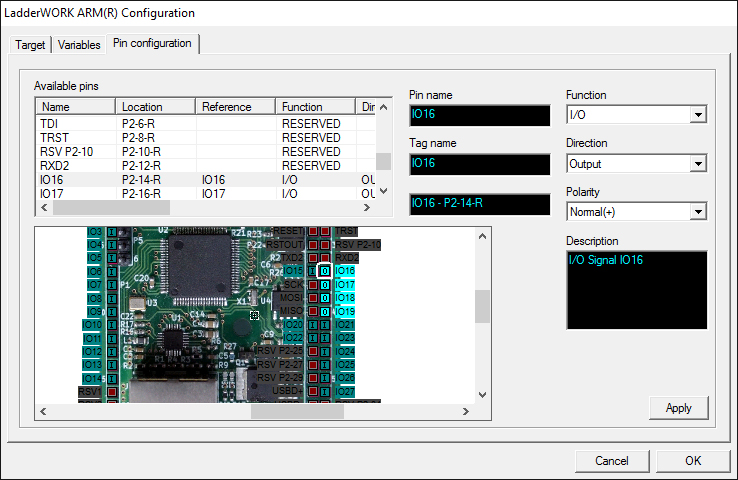This screenshot has height=480, width=738.
Task: Switch to the Target tab
Action: (30, 45)
